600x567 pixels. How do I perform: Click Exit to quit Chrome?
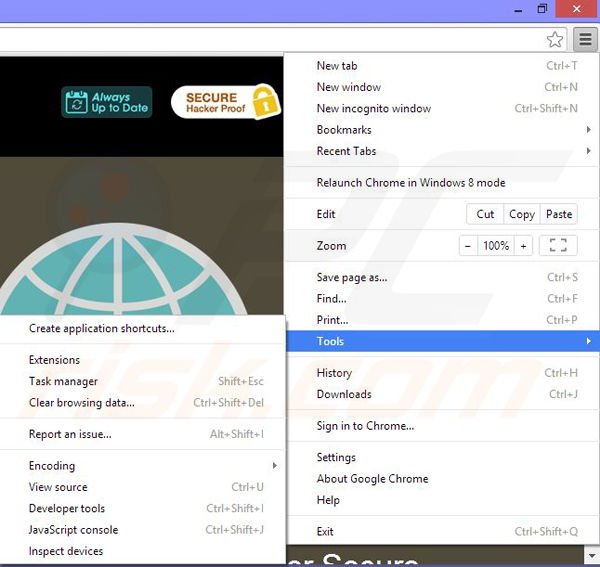click(x=443, y=531)
